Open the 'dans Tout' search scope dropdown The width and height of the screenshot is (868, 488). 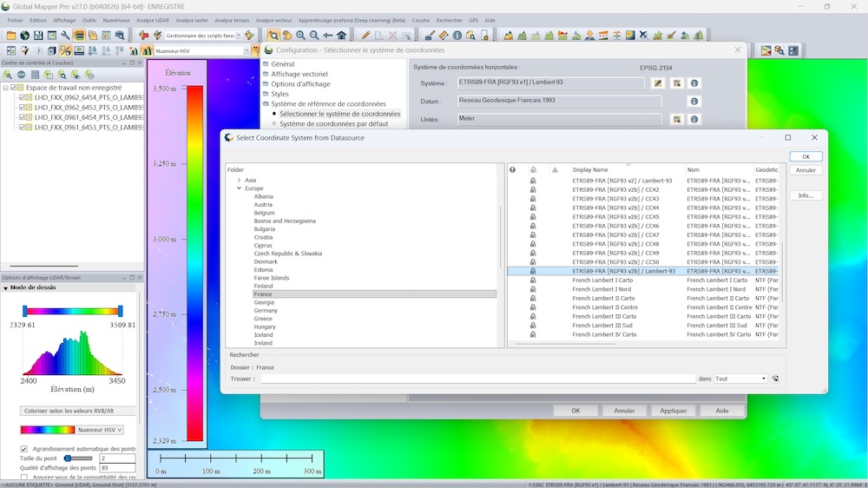click(x=740, y=379)
